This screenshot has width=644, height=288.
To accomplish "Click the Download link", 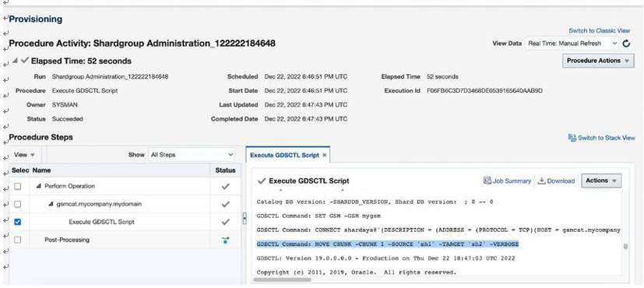I will tap(561, 181).
